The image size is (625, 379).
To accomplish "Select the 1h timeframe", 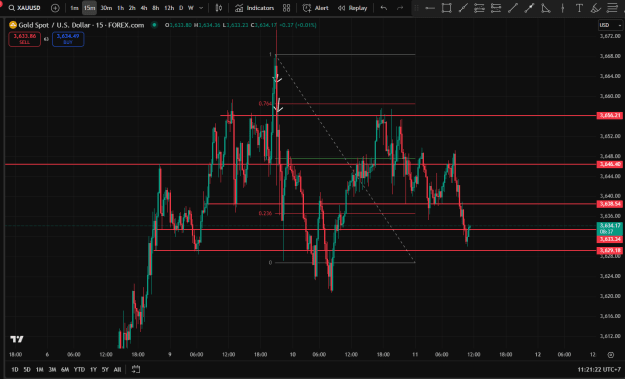I will pos(120,8).
